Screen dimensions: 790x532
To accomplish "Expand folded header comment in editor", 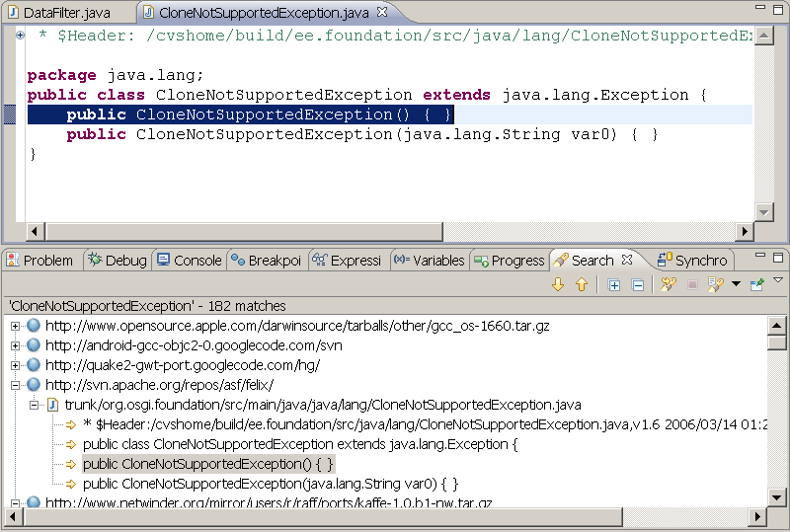I will pyautogui.click(x=20, y=36).
